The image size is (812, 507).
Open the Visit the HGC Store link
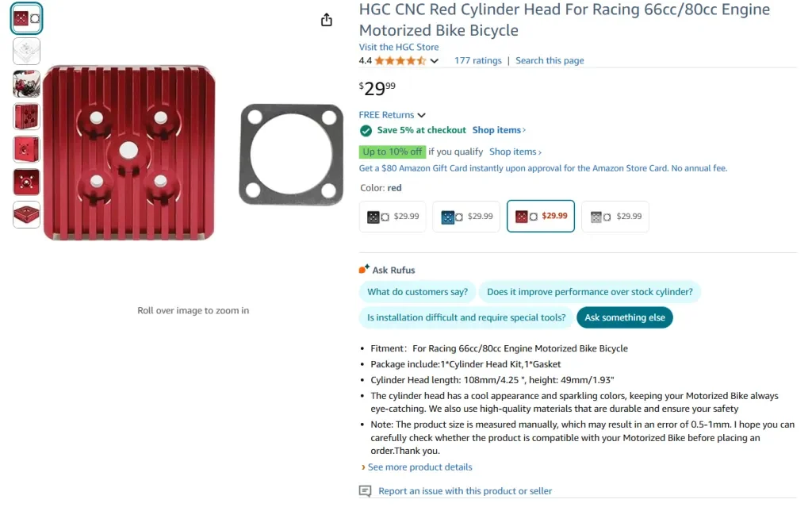[398, 47]
